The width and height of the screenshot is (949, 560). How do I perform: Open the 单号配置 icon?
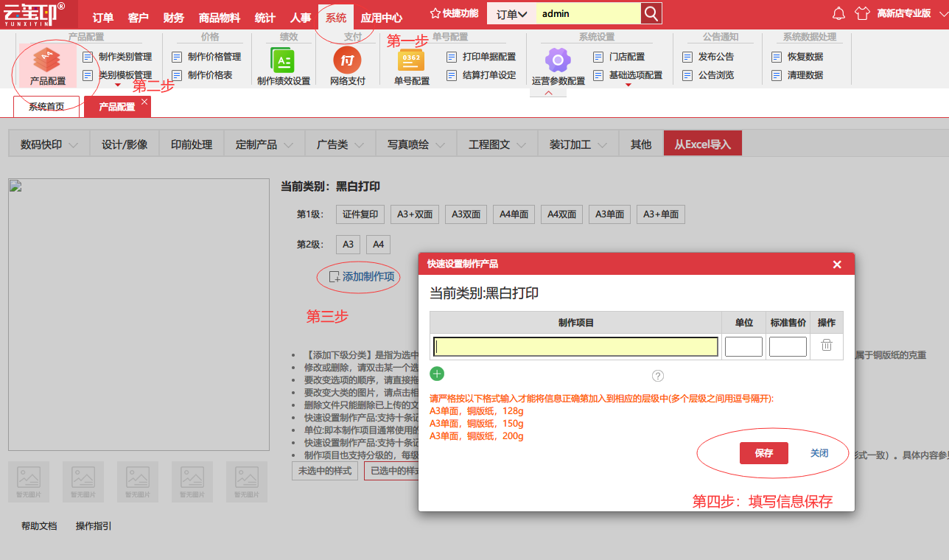tap(411, 60)
